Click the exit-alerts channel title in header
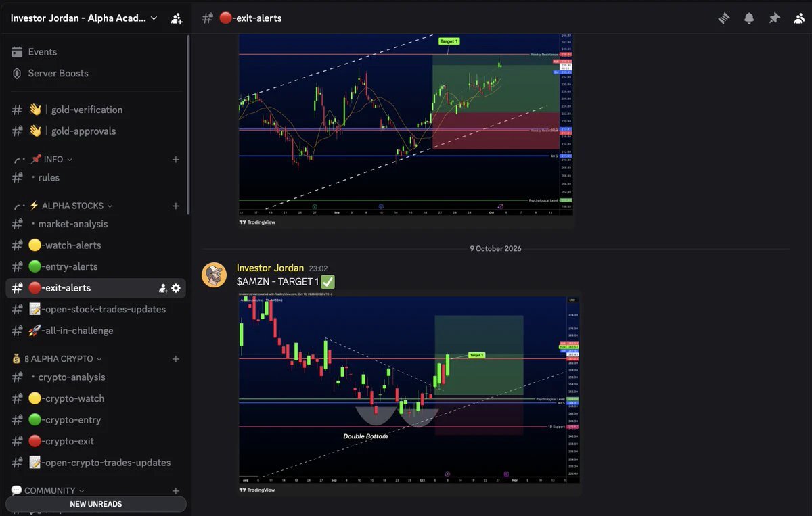812x516 pixels. click(250, 18)
